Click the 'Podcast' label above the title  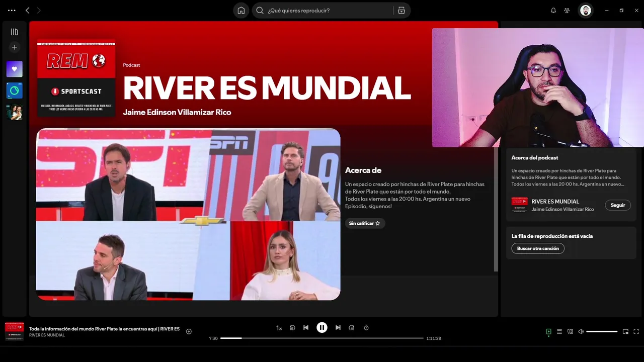[131, 65]
